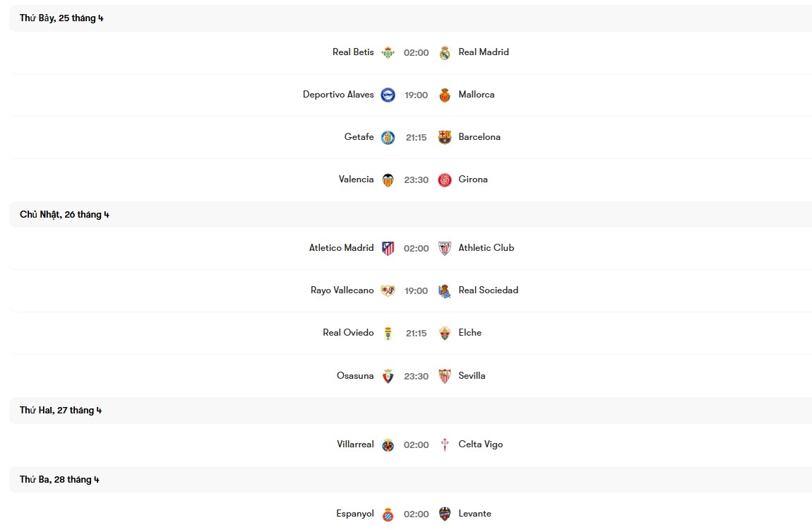Open the Valencia club logo

(x=388, y=179)
